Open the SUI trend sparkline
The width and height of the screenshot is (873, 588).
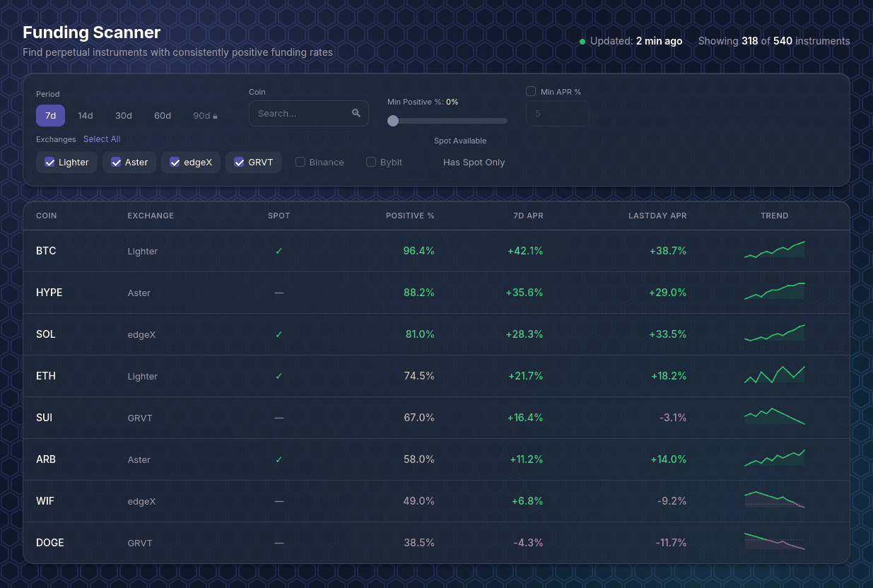tap(775, 416)
